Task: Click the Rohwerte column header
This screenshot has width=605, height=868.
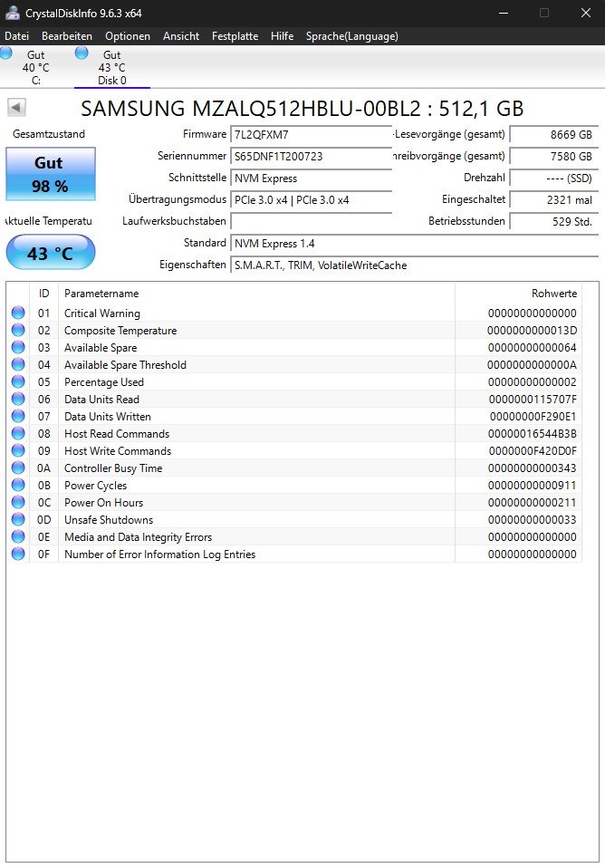Action: (518, 294)
